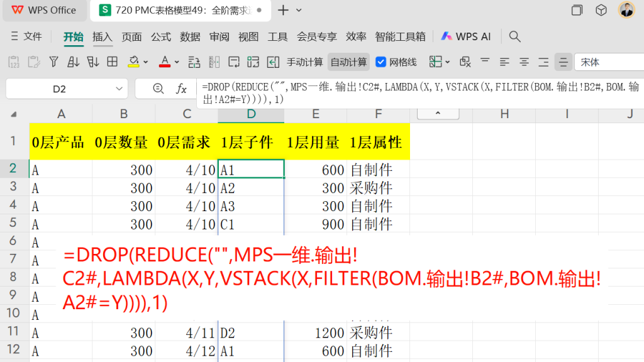644x362 pixels.
Task: Open fill color dropdown arrow
Action: click(145, 62)
